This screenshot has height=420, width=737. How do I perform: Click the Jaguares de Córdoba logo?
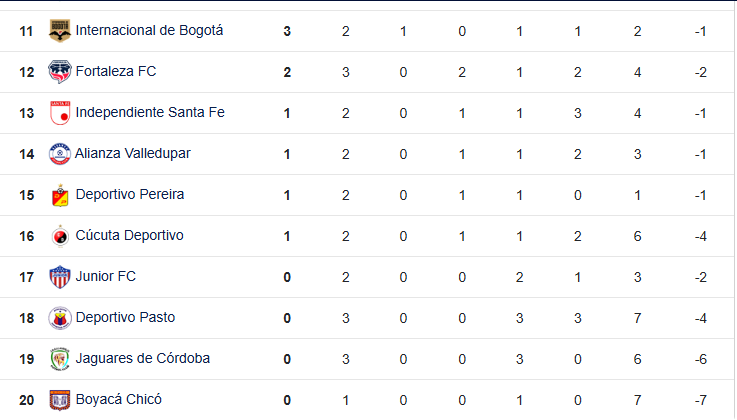60,359
